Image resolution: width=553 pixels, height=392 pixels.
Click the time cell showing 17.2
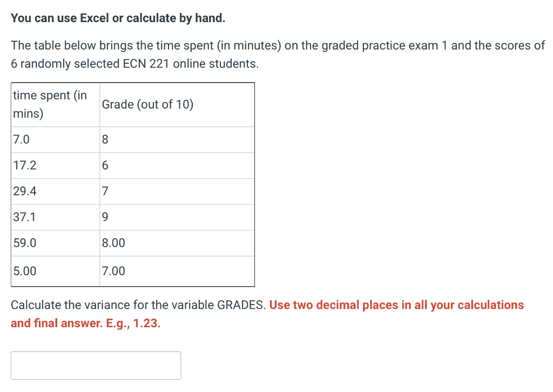click(56, 165)
